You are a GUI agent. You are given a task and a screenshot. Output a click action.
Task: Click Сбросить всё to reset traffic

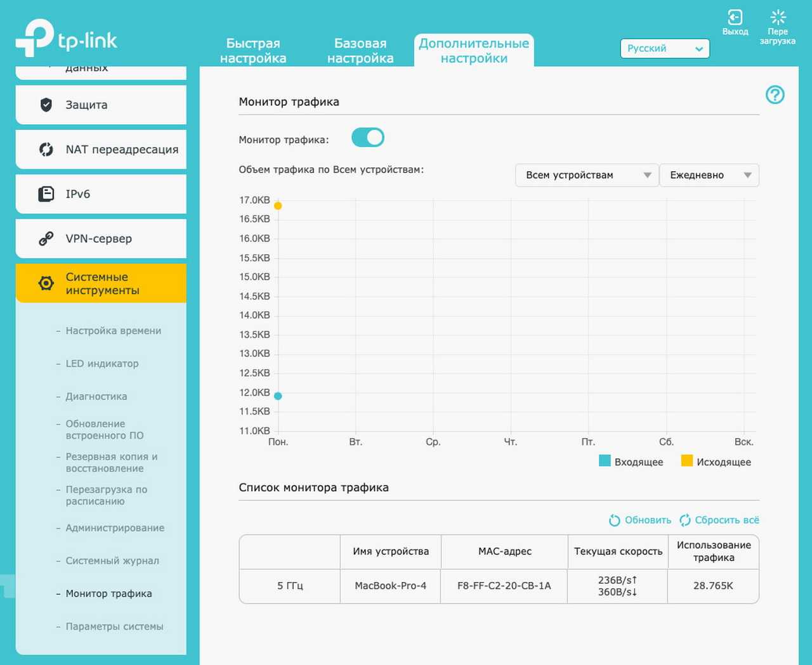pyautogui.click(x=719, y=520)
